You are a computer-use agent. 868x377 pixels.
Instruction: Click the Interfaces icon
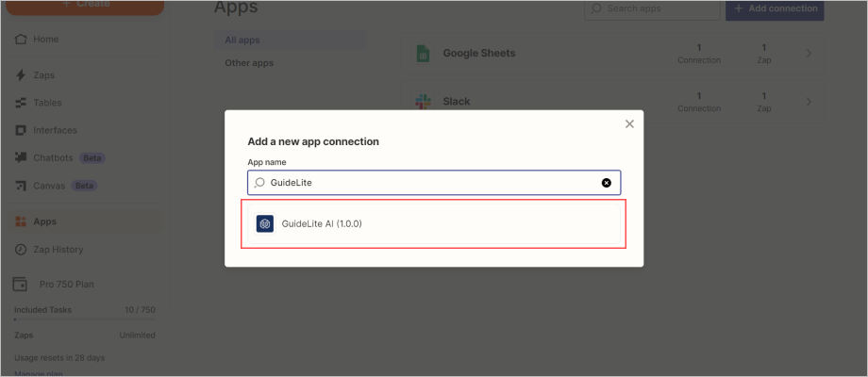pos(21,130)
